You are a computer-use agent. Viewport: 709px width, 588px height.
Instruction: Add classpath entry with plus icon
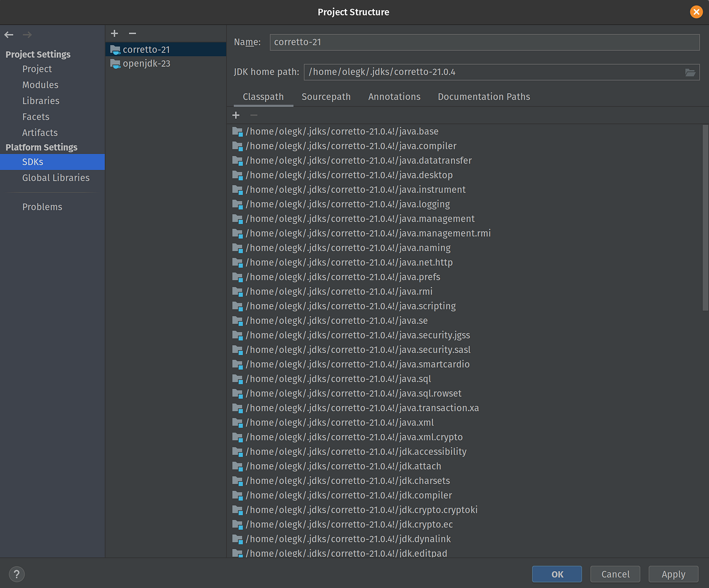236,115
